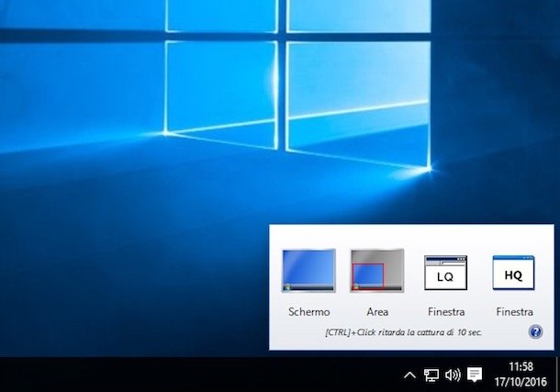The height and width of the screenshot is (392, 560).
Task: Open the network icon in system tray
Action: tap(431, 375)
